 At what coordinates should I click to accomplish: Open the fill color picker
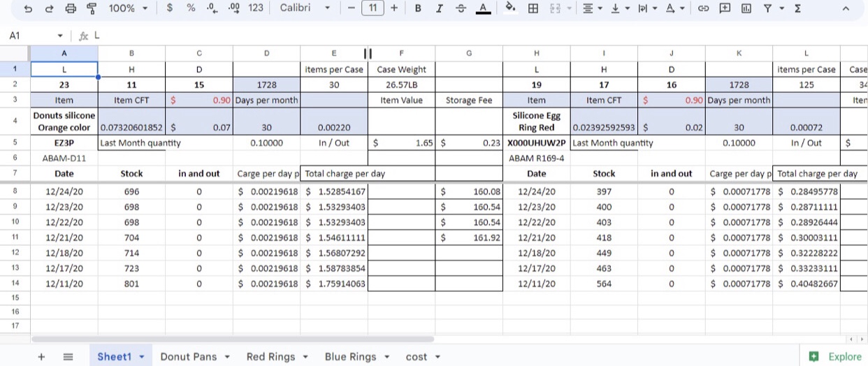[x=510, y=8]
